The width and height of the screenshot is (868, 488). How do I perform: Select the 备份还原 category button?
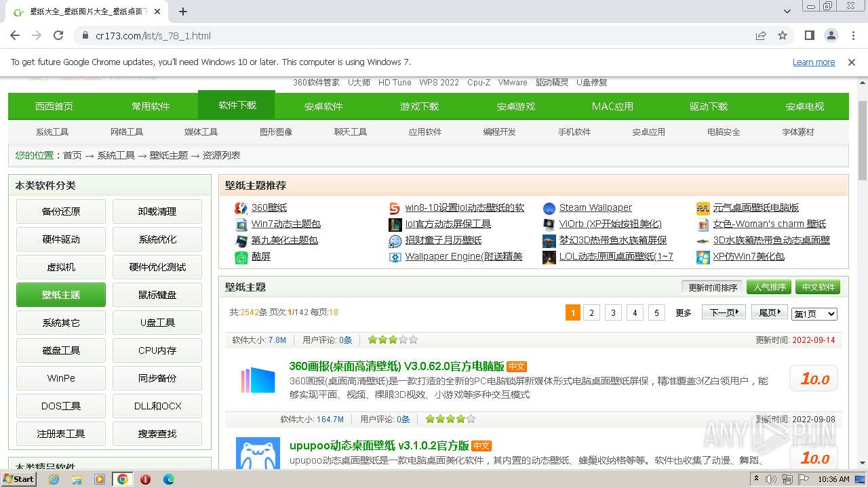point(61,211)
